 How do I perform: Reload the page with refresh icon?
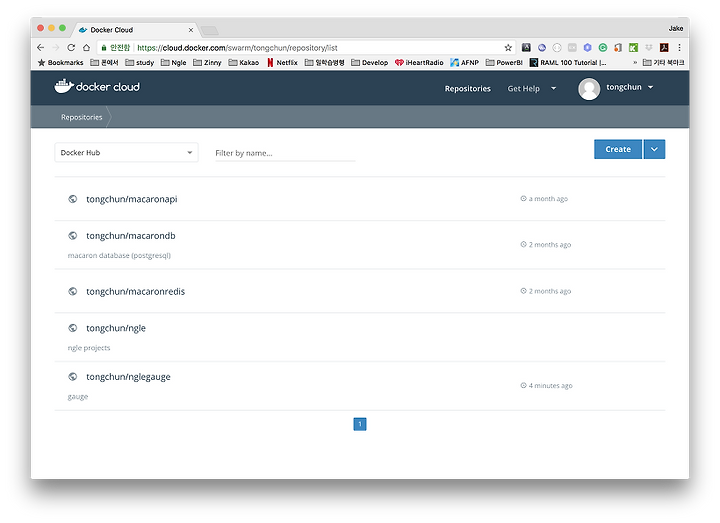click(x=71, y=47)
